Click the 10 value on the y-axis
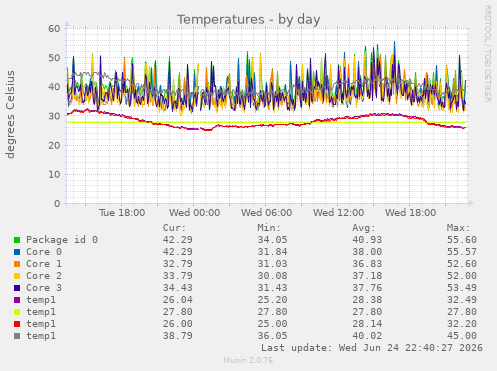 (54, 174)
